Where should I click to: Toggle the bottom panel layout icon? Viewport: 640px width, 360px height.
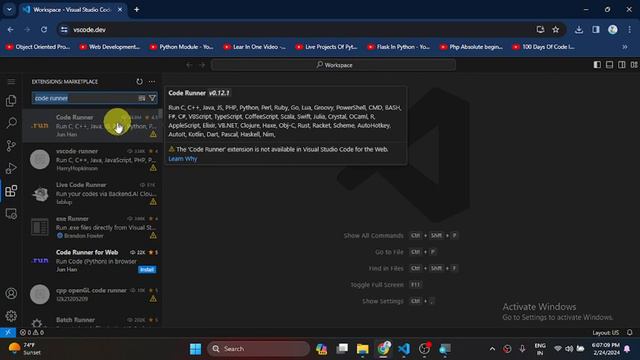click(609, 65)
